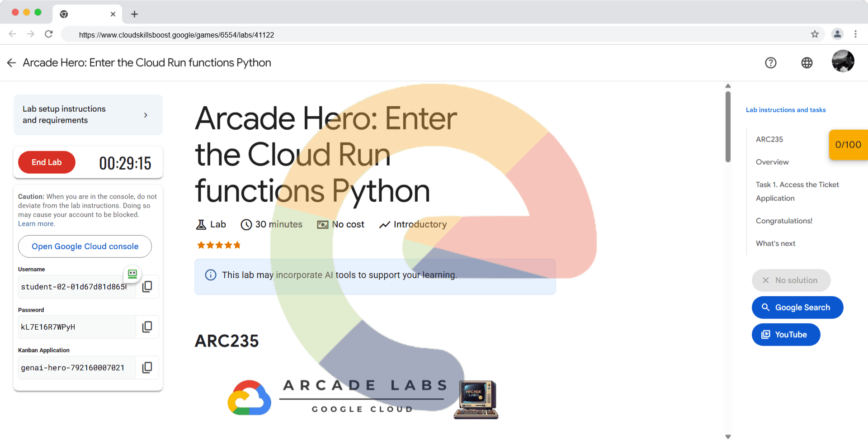The image size is (868, 441).
Task: Bookmark this page with the star icon
Action: coord(815,34)
